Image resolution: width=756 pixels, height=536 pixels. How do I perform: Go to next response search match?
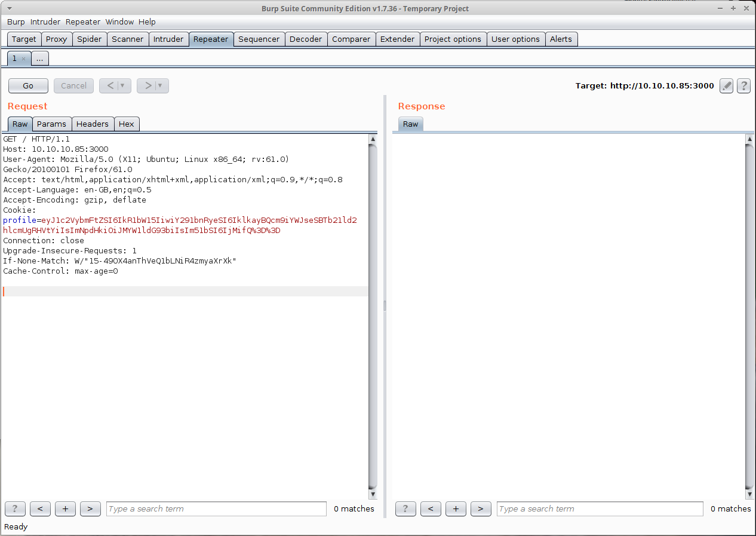click(481, 509)
